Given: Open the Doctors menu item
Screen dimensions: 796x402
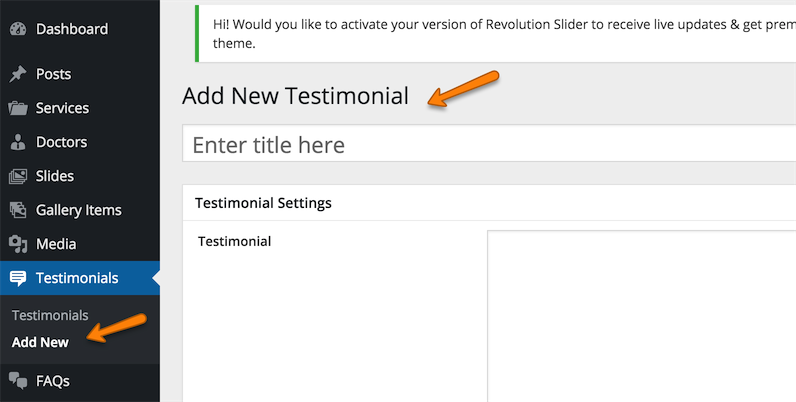Looking at the screenshot, I should tap(61, 142).
